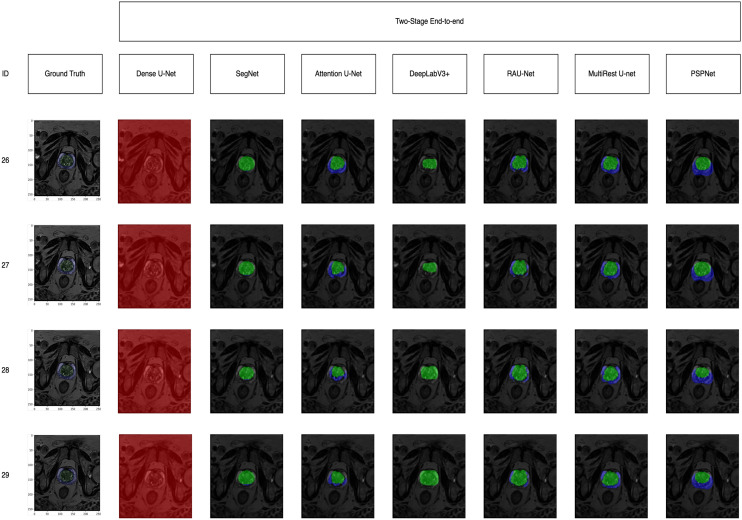Image resolution: width=742 pixels, height=520 pixels.
Task: Open SegNet segmentation for ID 28
Action: [x=247, y=371]
